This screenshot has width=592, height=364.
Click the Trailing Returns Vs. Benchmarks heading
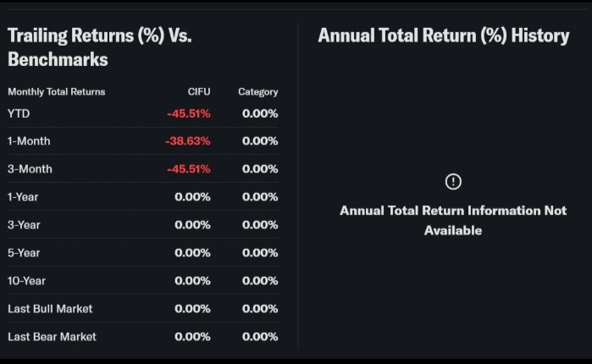pos(100,47)
